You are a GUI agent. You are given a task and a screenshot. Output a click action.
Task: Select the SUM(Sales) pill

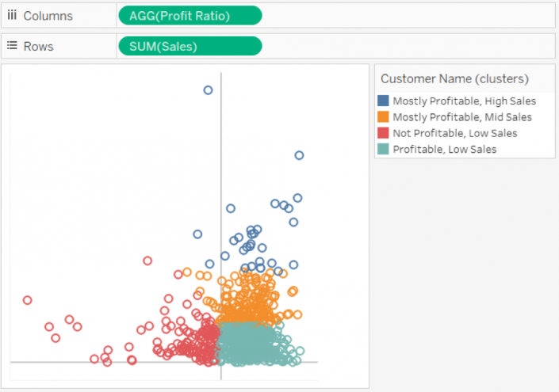(190, 46)
